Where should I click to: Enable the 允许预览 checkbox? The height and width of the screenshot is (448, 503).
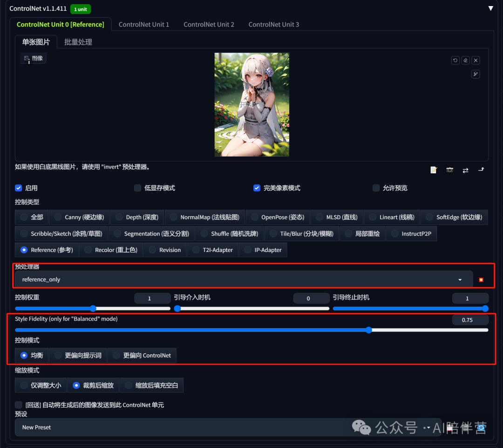point(376,188)
